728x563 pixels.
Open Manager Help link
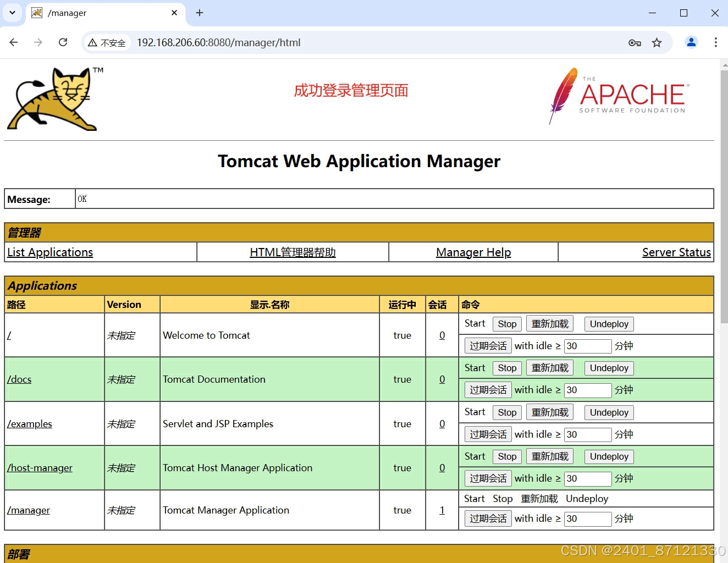point(473,252)
